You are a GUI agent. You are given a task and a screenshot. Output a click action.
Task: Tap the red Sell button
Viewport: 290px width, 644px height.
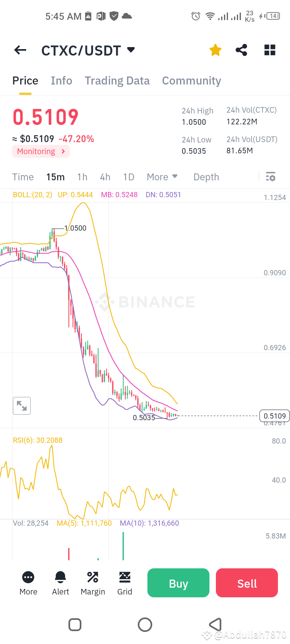pyautogui.click(x=246, y=582)
